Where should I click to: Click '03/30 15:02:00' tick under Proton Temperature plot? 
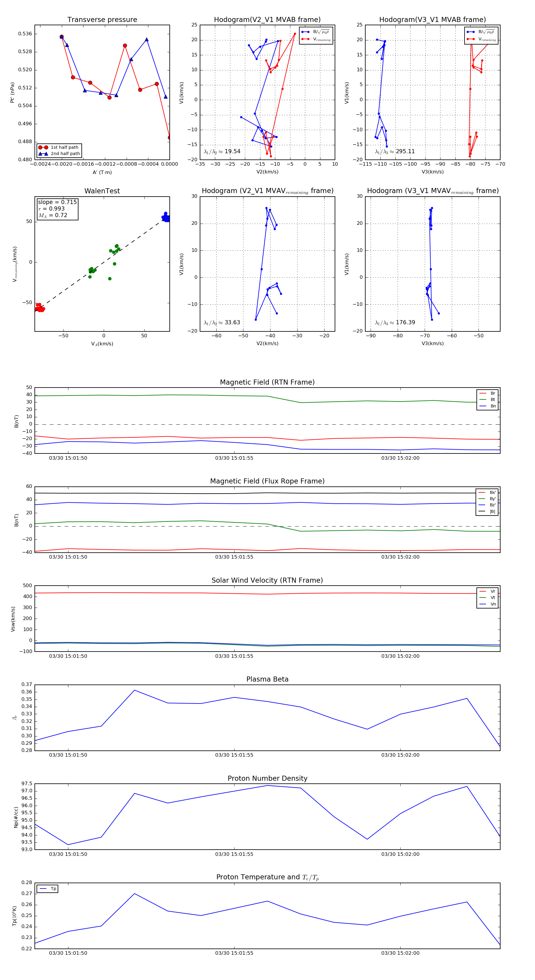(400, 953)
